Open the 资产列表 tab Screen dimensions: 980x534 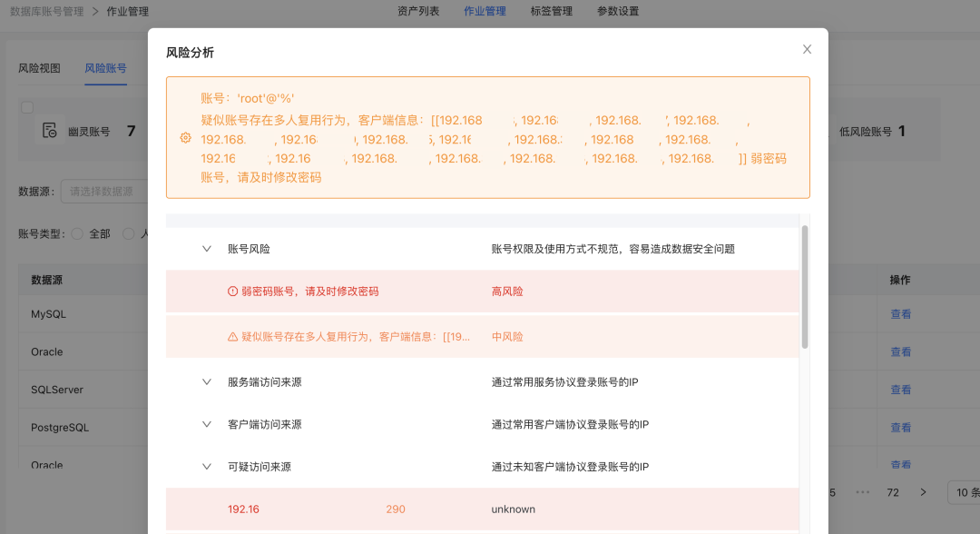tap(418, 11)
